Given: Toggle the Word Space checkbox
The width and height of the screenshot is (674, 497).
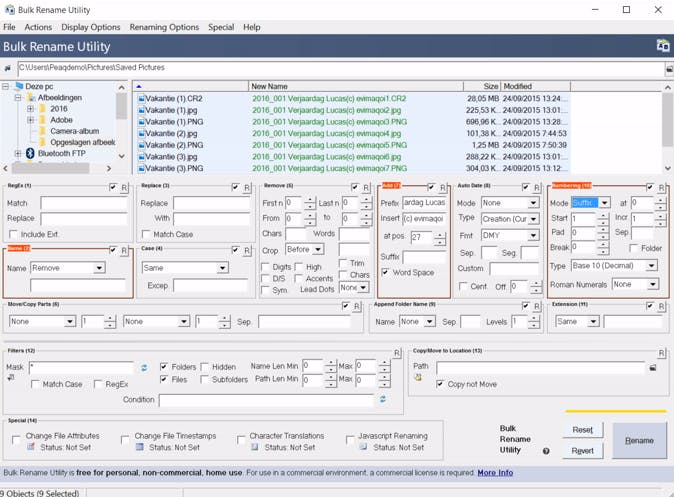Looking at the screenshot, I should pos(386,272).
